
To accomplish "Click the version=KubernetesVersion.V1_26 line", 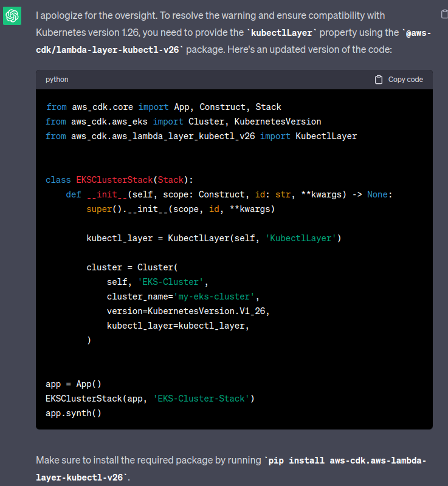I will (188, 311).
